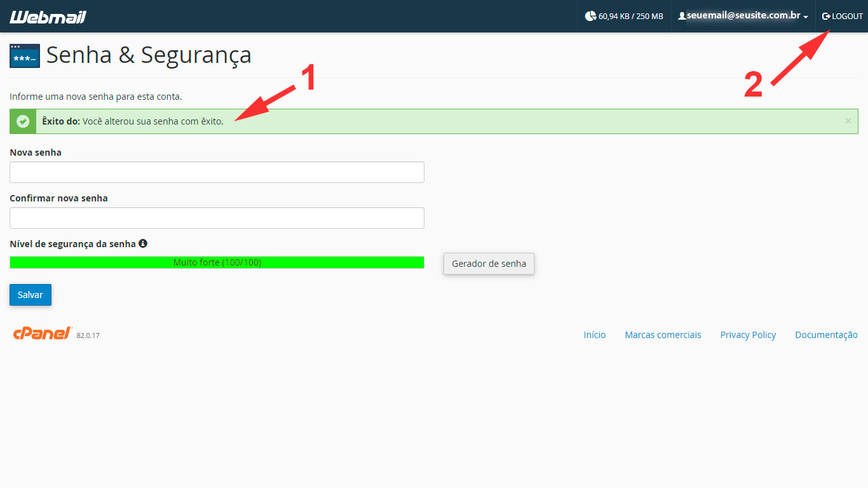
Task: Click the Salvar button
Action: click(x=31, y=295)
